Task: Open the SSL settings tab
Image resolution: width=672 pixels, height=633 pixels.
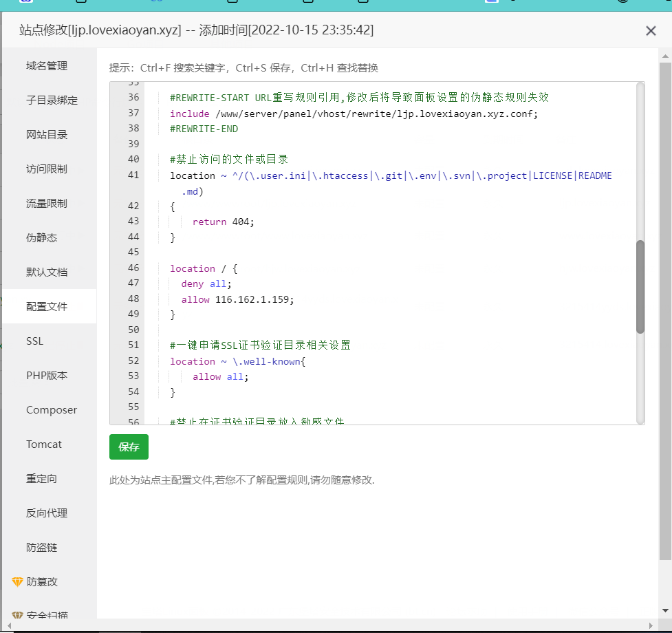Action: click(34, 341)
